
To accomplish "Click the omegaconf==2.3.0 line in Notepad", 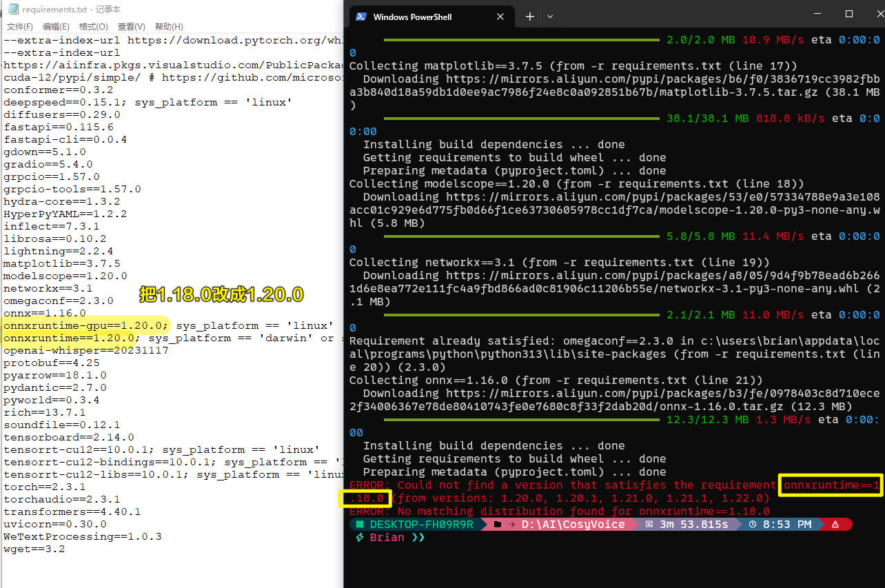I will click(x=59, y=301).
